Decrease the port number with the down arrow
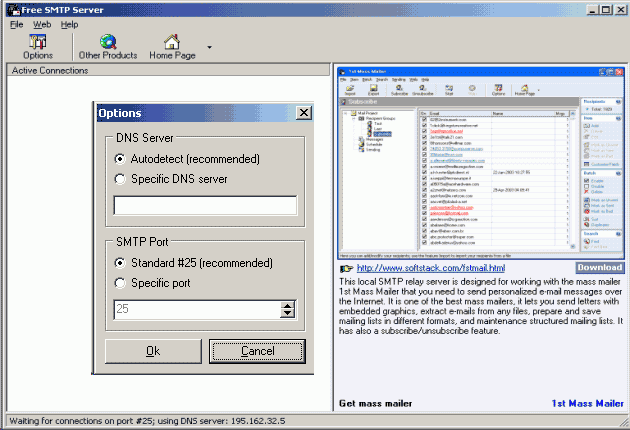The image size is (630, 430). [x=288, y=315]
